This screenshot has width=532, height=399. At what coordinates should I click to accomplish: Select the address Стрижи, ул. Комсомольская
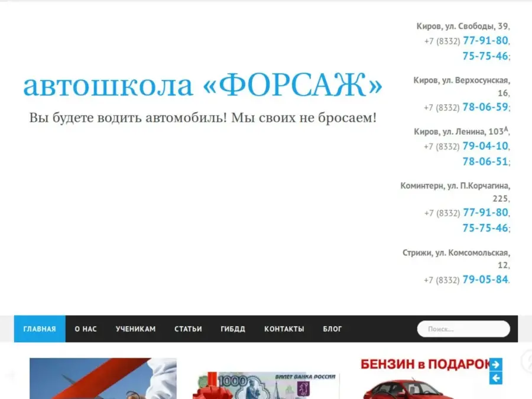(456, 258)
